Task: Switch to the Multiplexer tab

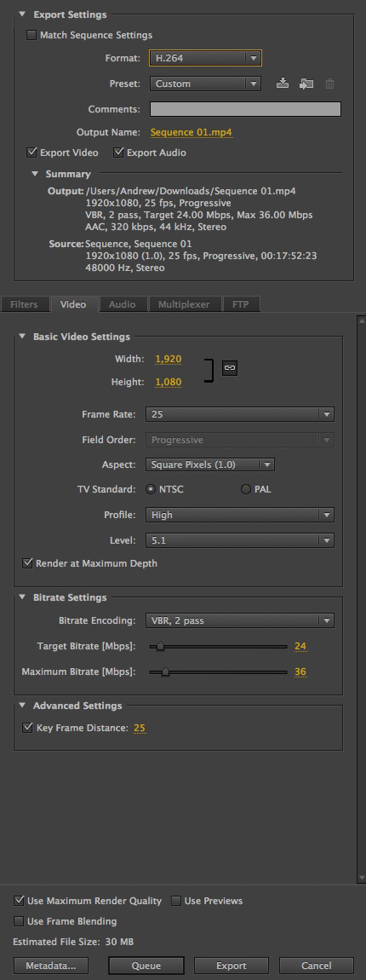Action: [x=183, y=304]
